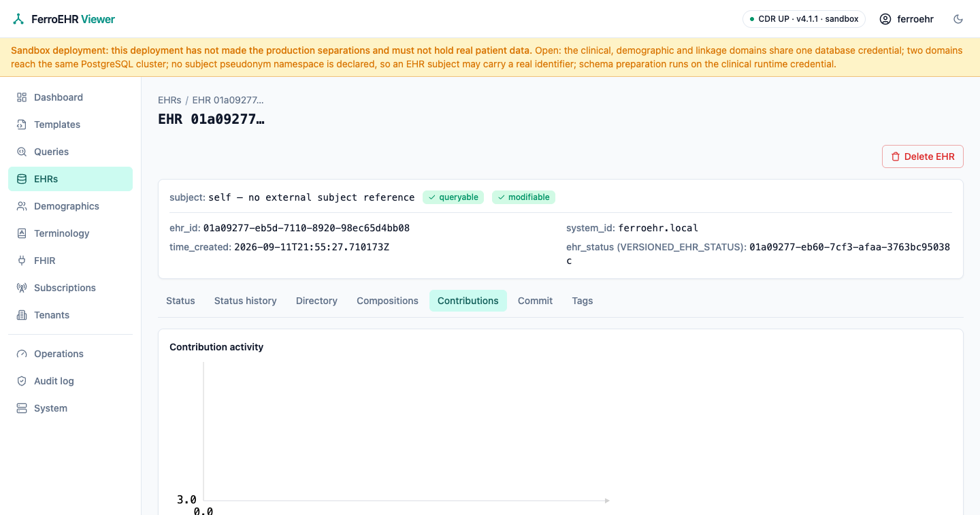Select the Contributions tab
Screen dimensions: 980x515
(x=468, y=301)
